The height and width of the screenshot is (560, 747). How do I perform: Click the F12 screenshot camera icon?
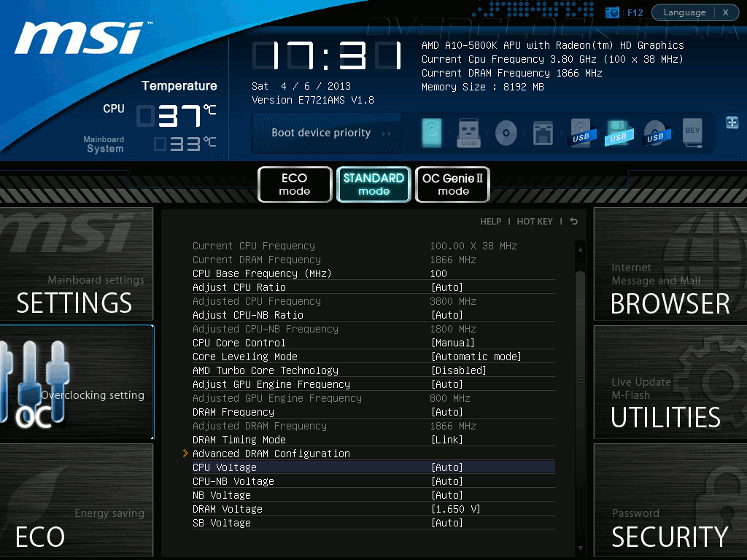[x=612, y=12]
